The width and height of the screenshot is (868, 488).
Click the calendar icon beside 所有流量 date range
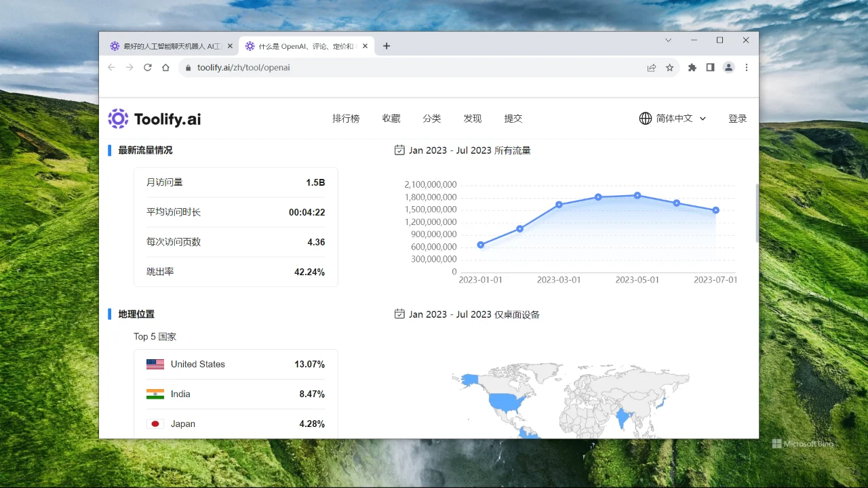pos(399,150)
